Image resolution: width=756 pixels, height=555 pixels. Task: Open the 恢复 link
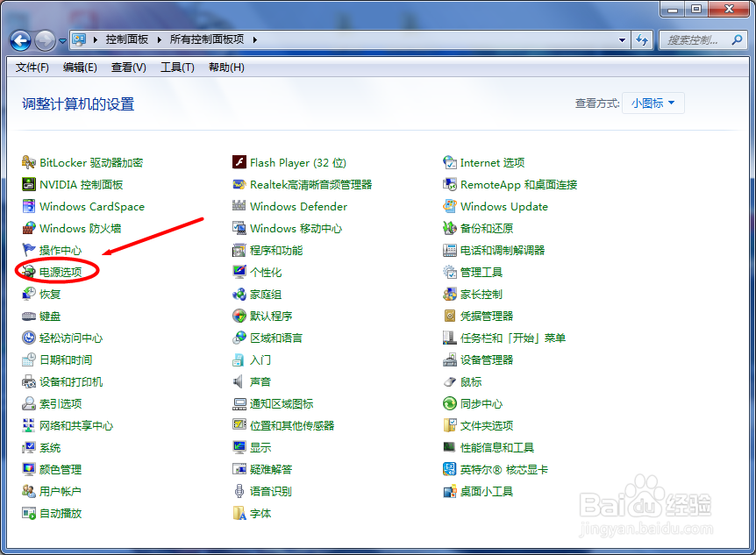tap(50, 294)
